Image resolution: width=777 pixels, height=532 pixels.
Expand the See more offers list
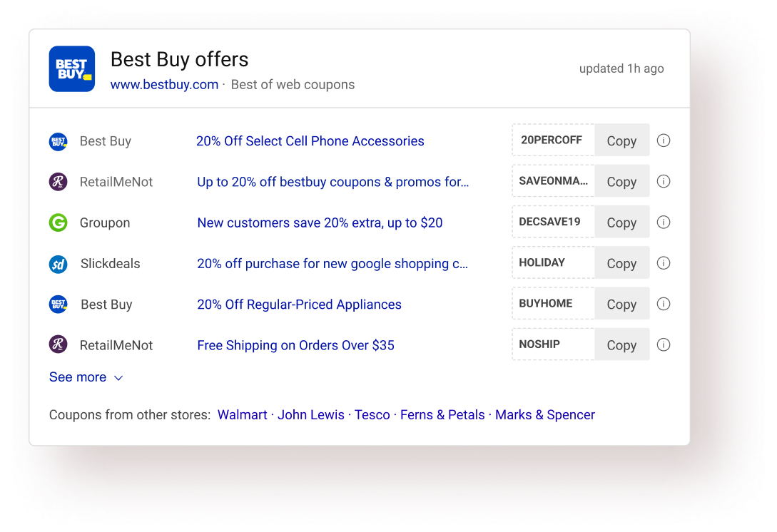[x=86, y=377]
